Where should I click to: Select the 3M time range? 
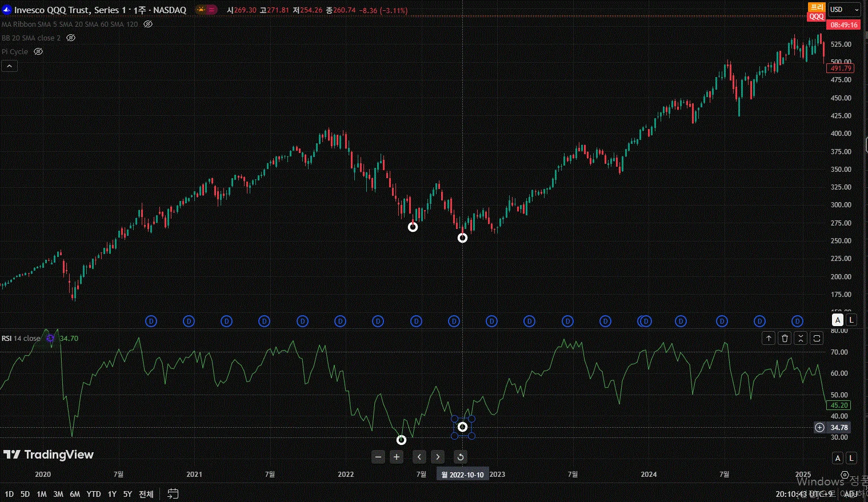58,494
